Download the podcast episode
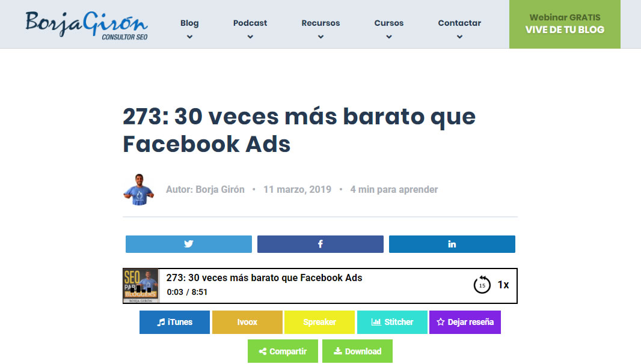The image size is (641, 364). (357, 351)
